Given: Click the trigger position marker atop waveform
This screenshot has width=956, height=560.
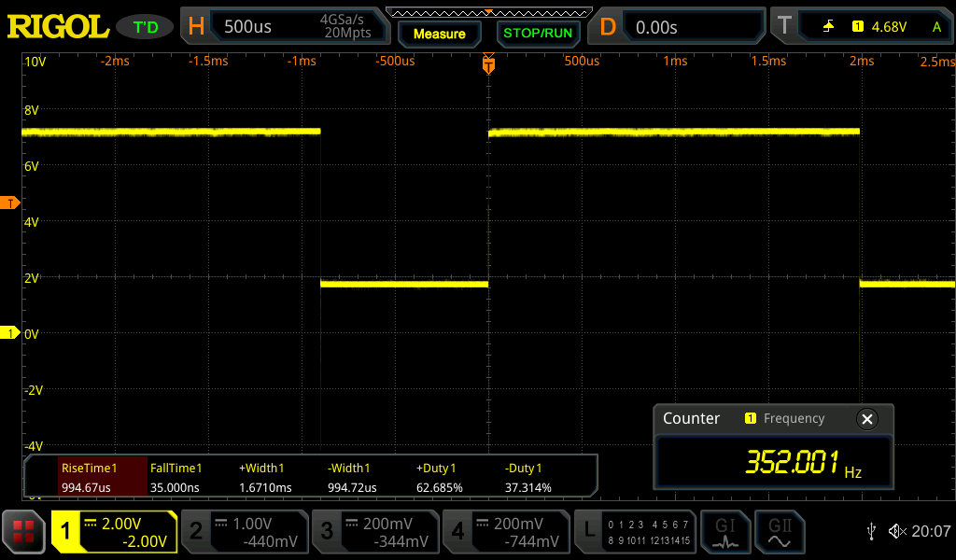Looking at the screenshot, I should (x=488, y=63).
